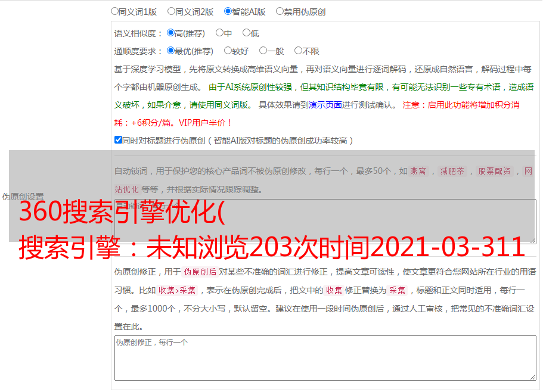This screenshot has width=543, height=392.
Task: Select the 同义词1版 radio option
Action: [x=114, y=11]
